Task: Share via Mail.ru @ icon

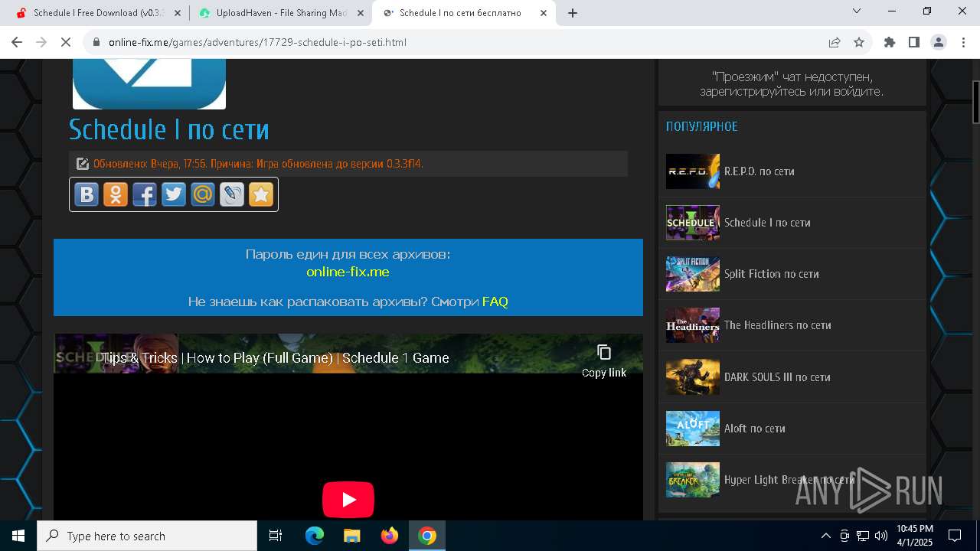Action: pyautogui.click(x=203, y=194)
